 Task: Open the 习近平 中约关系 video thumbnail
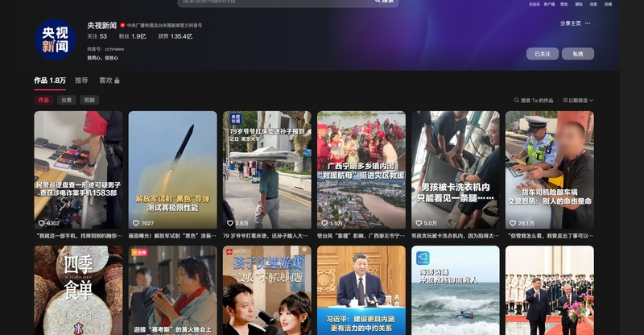[x=361, y=290]
